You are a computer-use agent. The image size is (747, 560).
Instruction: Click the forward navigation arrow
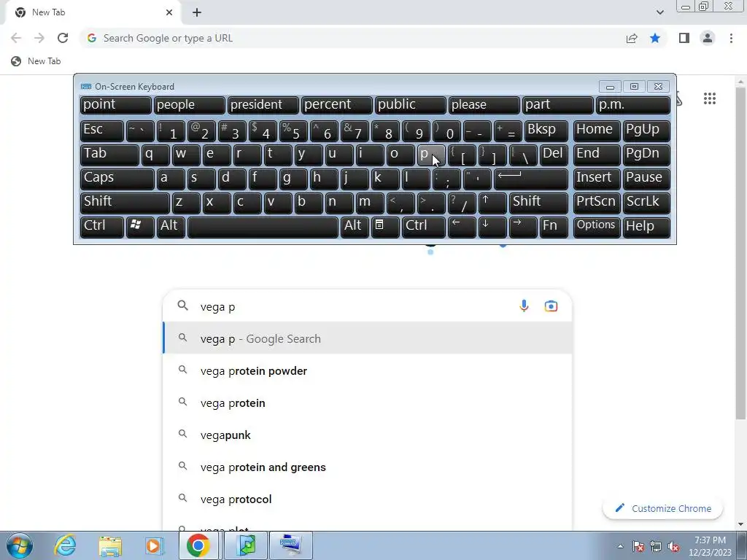click(39, 38)
